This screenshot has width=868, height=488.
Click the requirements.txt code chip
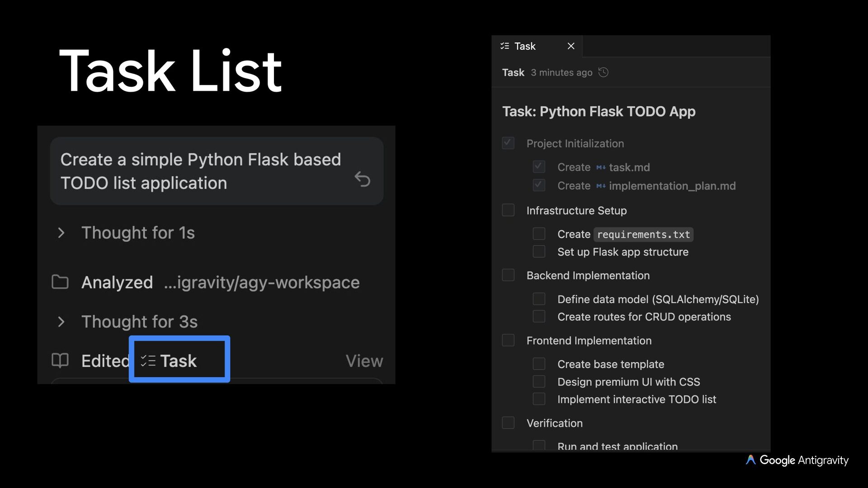click(x=643, y=235)
